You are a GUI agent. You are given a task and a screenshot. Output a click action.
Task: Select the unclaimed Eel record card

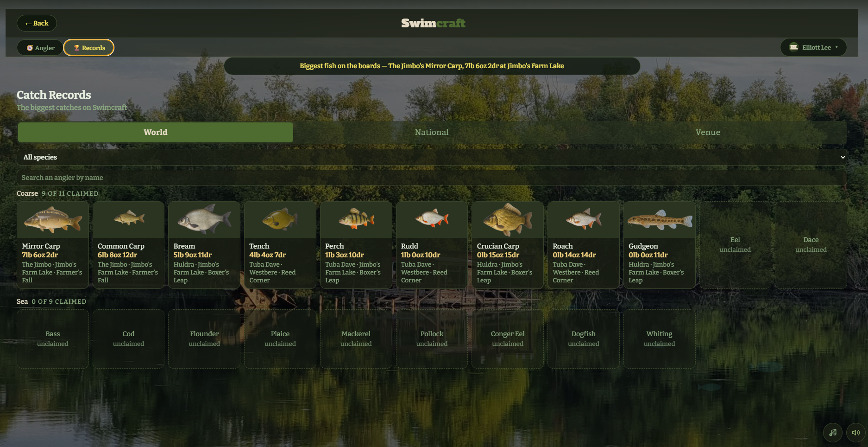(x=735, y=245)
